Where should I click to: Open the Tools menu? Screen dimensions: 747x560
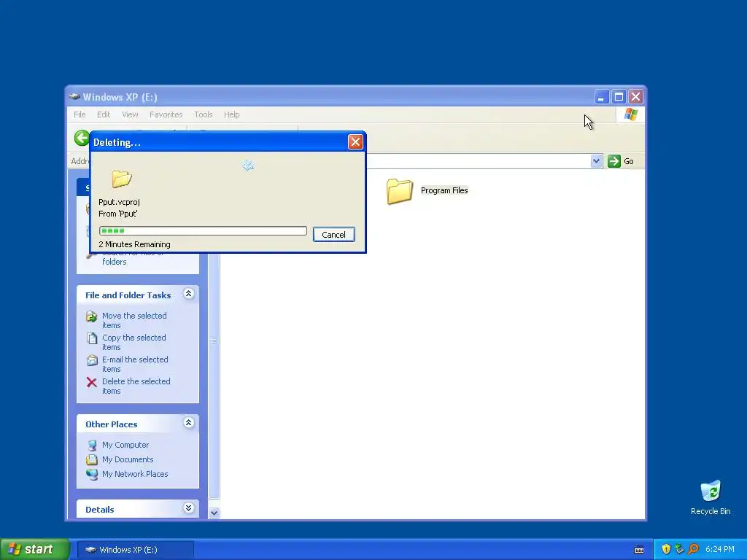click(x=204, y=114)
